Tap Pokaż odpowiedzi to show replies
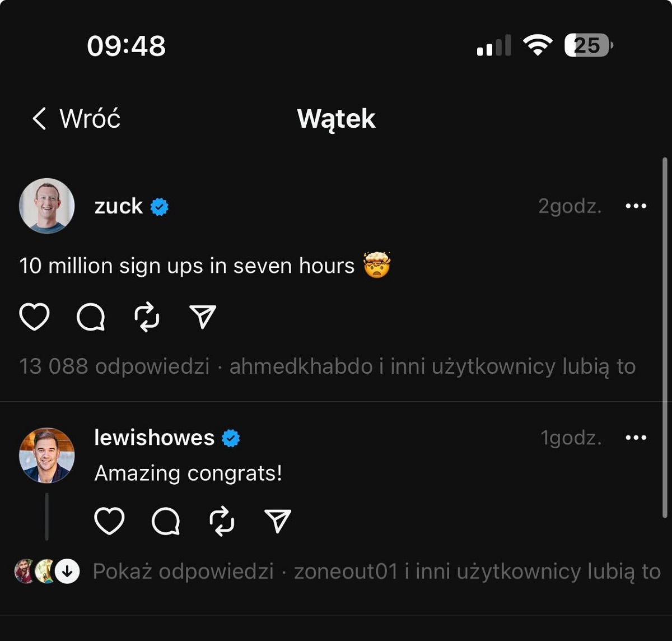672x641 pixels. coord(183,572)
